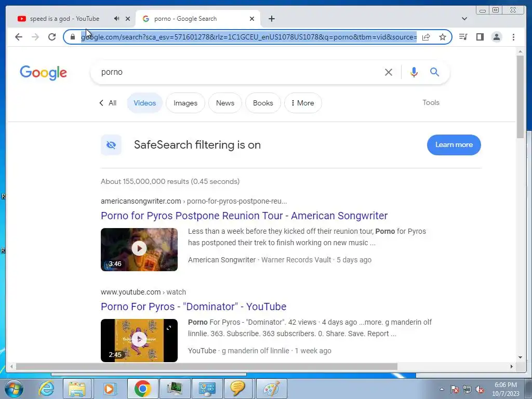
Task: Play the 2:45 Dominator video thumbnail
Action: pos(139,340)
